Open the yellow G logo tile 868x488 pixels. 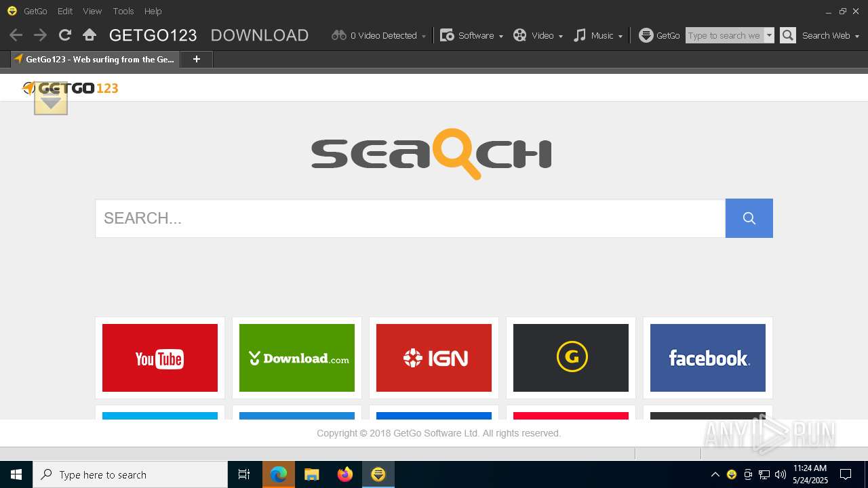tap(571, 358)
